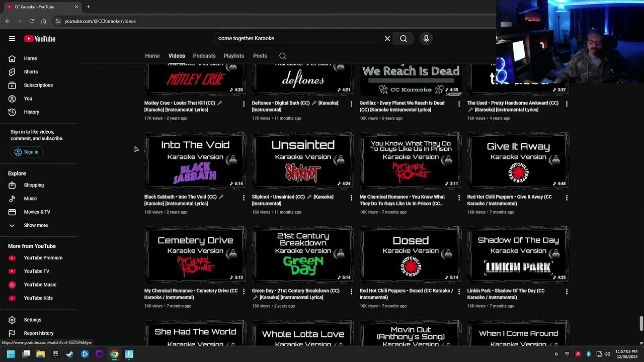Open Epic Games from the taskbar

(x=55, y=354)
